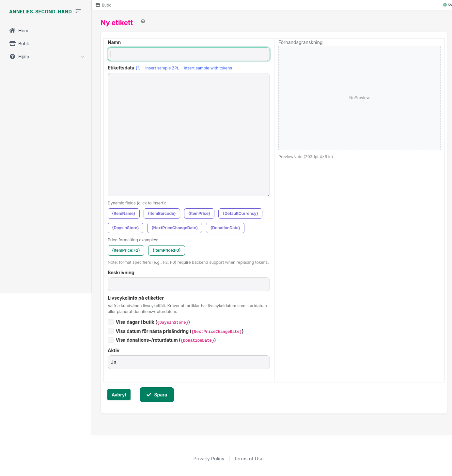Click the question mark icon beside Hjälp
This screenshot has width=452, height=476.
(12, 56)
